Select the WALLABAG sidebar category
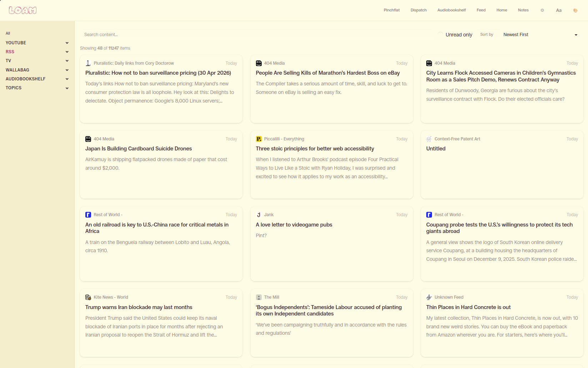Screen dimensions: 588x368 (x=17, y=70)
